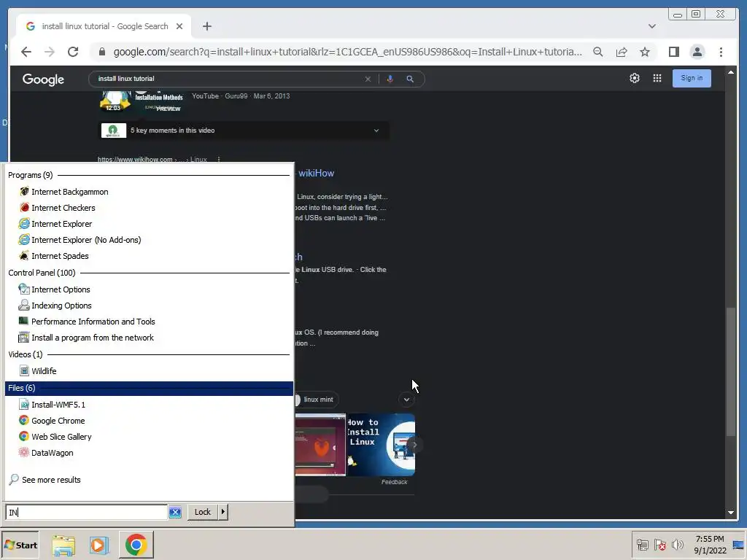Open the volume icon in the system tray
The width and height of the screenshot is (747, 560).
(677, 545)
